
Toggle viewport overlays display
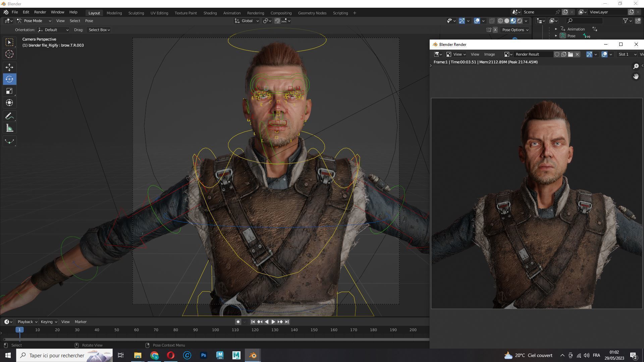tap(477, 21)
